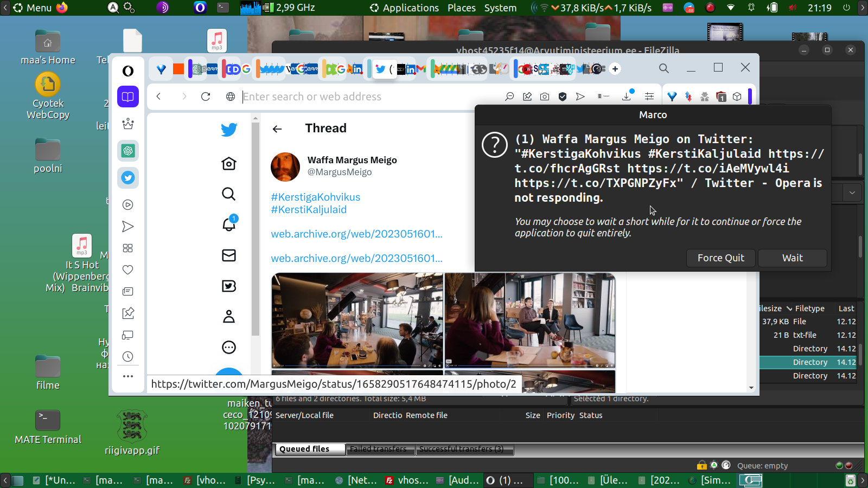This screenshot has width=868, height=488.
Task: Open the ChatGPT sidebar panel
Action: click(x=128, y=151)
